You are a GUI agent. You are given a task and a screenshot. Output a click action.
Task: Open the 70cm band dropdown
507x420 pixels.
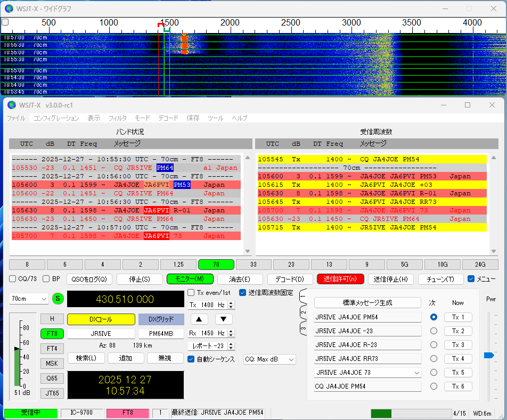29,299
